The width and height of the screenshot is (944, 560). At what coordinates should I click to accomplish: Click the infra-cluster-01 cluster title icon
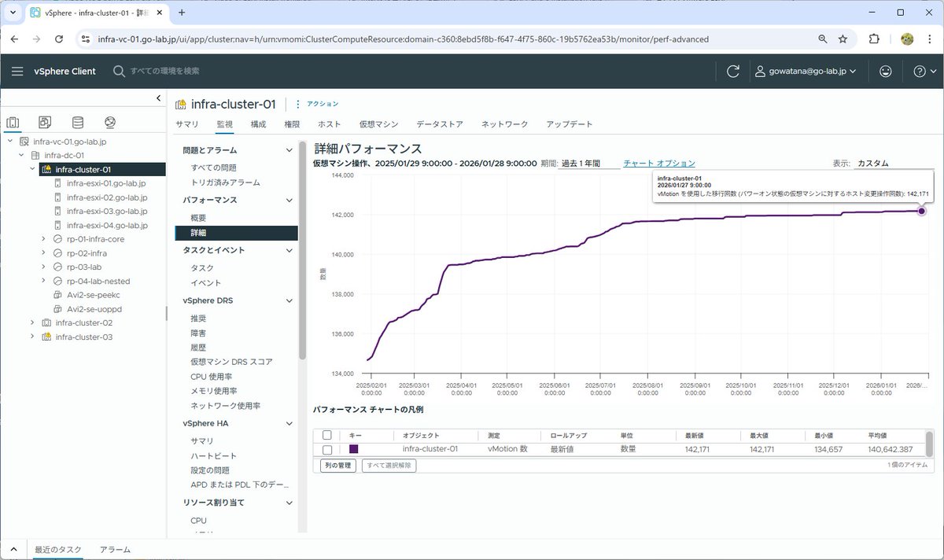[181, 104]
